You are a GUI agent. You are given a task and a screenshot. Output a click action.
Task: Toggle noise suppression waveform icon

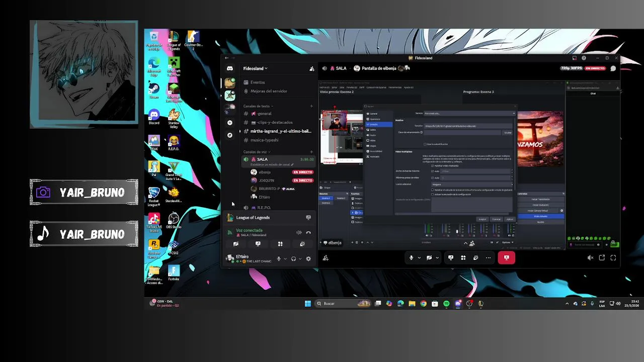[x=299, y=233]
